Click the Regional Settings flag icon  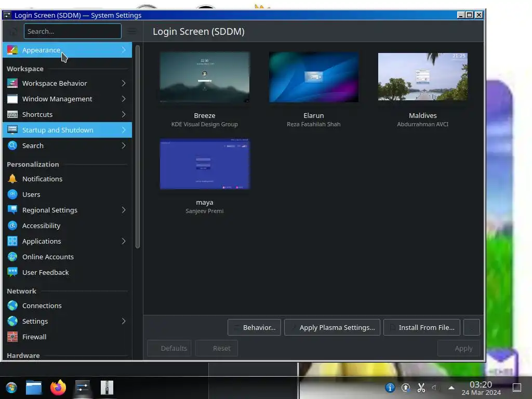pos(12,210)
